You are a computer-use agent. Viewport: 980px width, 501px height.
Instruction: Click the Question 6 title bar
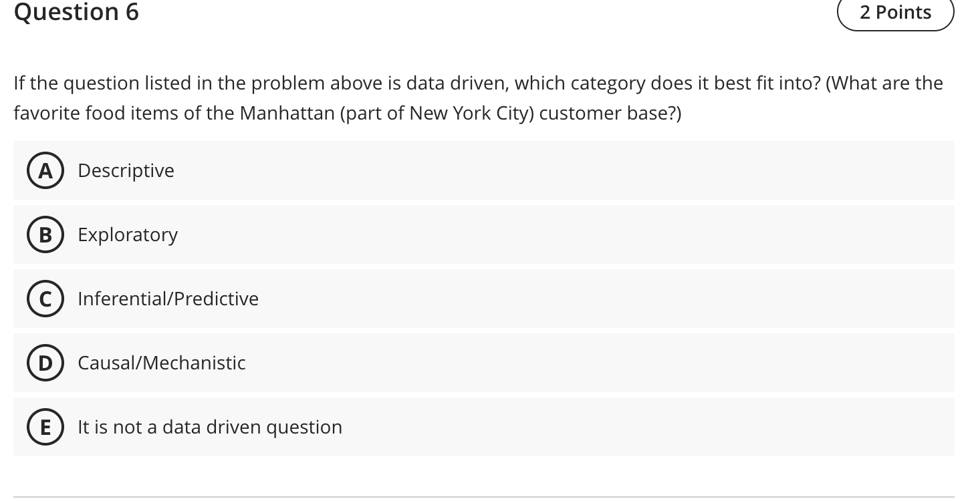pyautogui.click(x=76, y=12)
